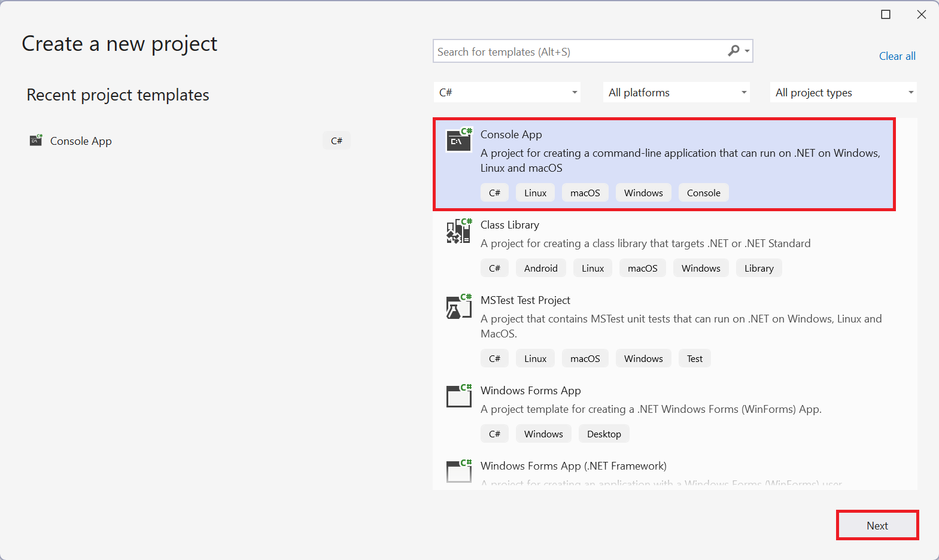The width and height of the screenshot is (939, 560).
Task: Click the Linux tag under Console App
Action: [536, 193]
